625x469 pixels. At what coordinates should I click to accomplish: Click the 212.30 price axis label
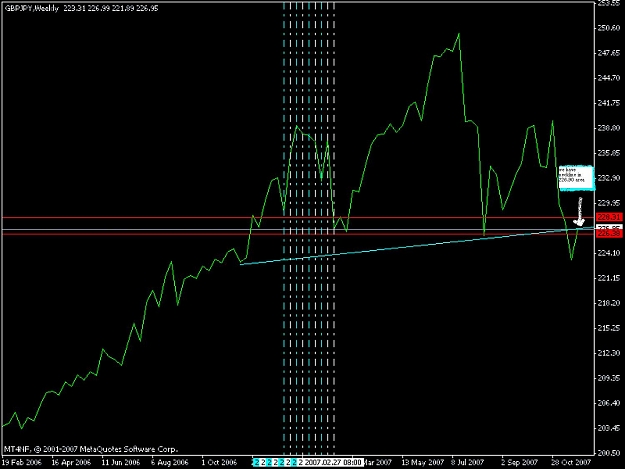pos(608,353)
